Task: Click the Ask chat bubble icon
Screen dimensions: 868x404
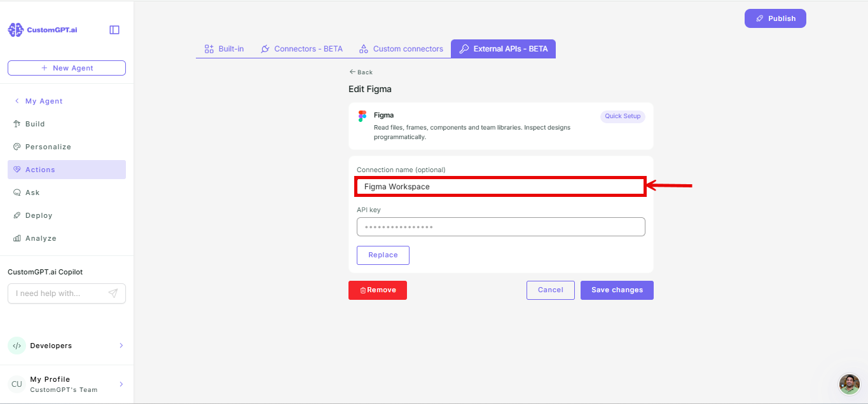Action: (x=17, y=192)
